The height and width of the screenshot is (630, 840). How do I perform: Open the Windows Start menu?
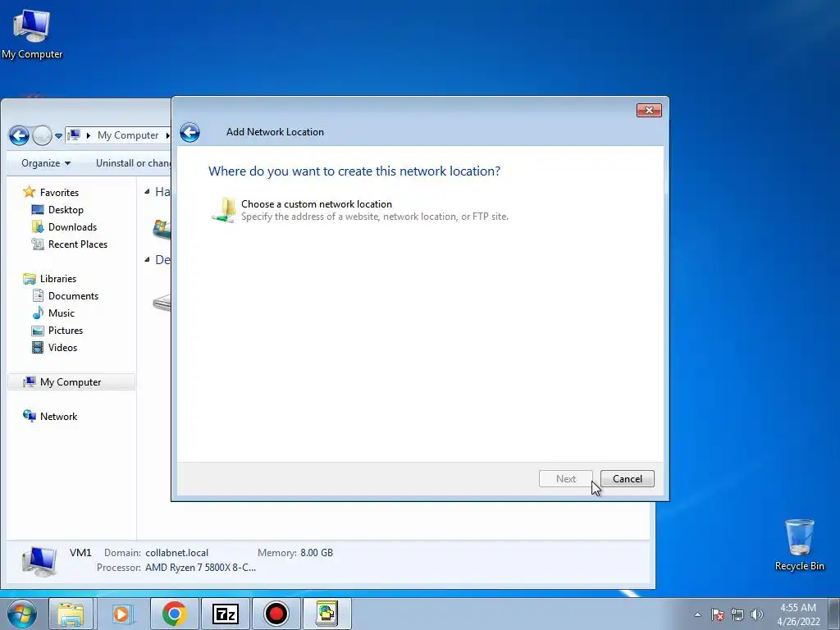click(x=22, y=614)
